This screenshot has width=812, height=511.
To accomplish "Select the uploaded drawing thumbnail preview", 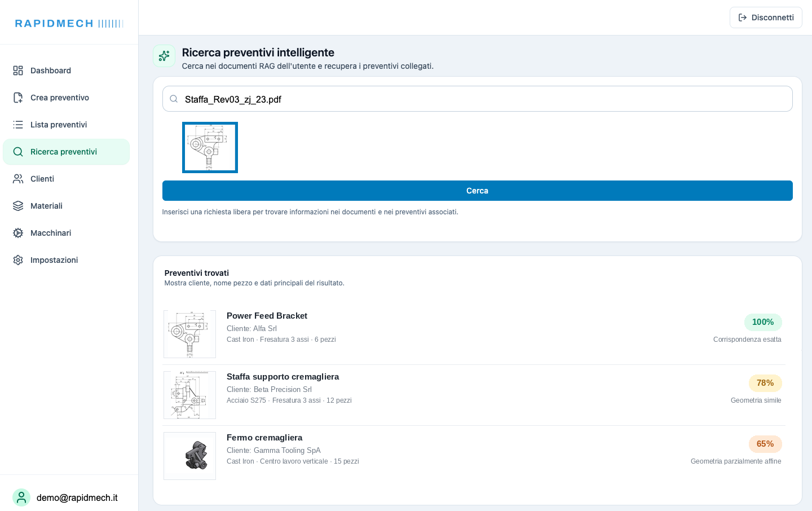I will click(210, 147).
